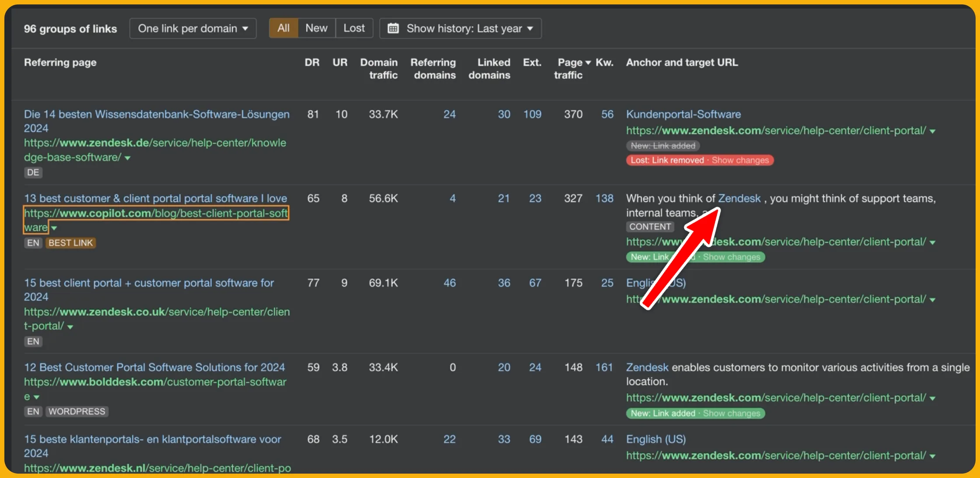
Task: Click New: Link added badge in bolddesk row
Action: [x=695, y=413]
